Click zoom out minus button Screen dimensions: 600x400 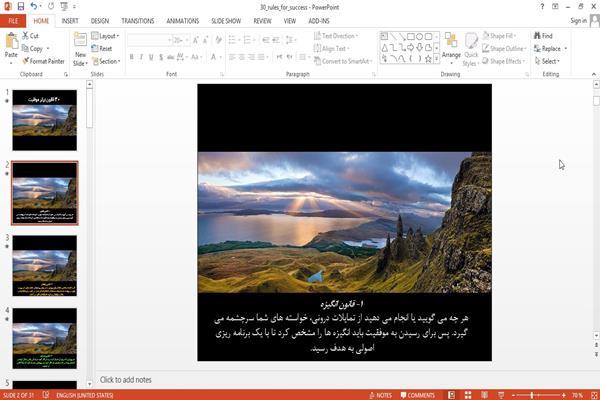coord(514,395)
